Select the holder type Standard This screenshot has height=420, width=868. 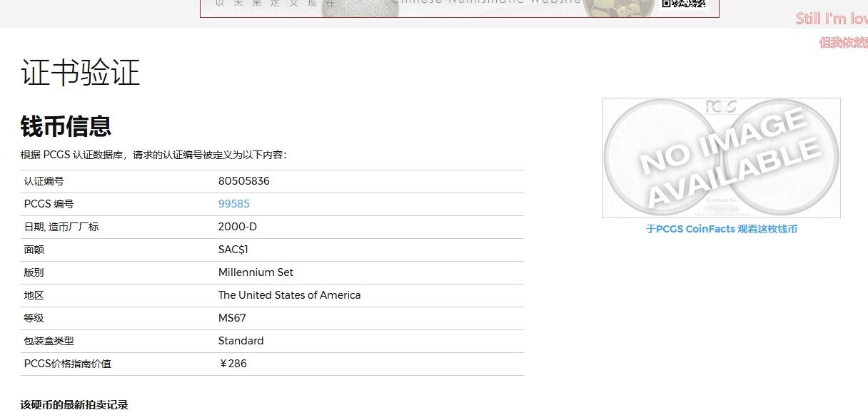[241, 341]
